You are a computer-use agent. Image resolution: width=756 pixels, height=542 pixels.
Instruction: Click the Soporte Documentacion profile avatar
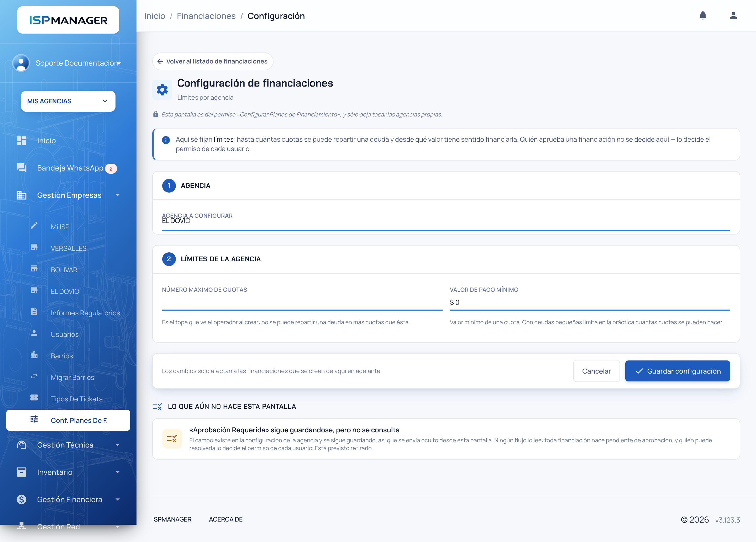[21, 63]
